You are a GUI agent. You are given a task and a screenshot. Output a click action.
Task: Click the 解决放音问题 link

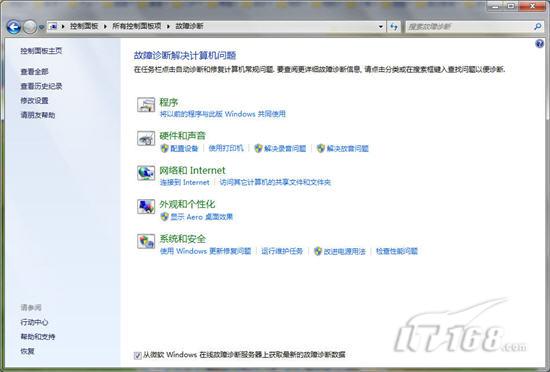348,148
